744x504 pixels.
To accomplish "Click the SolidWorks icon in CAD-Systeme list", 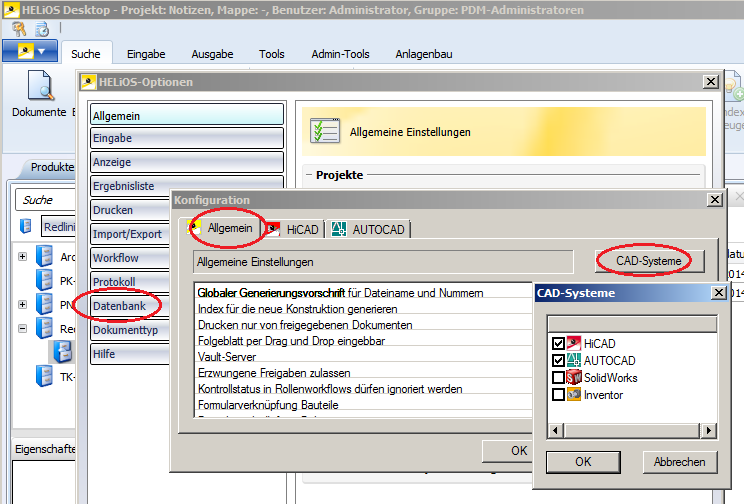I will point(574,377).
